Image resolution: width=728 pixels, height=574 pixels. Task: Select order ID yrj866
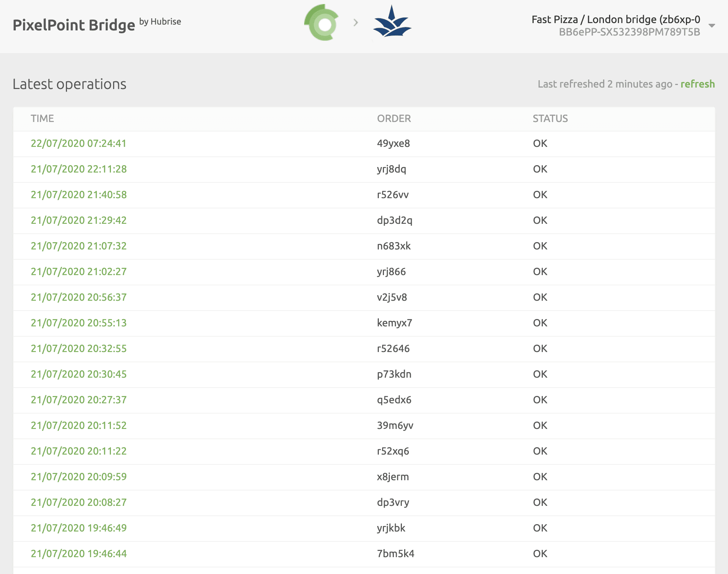click(x=391, y=271)
